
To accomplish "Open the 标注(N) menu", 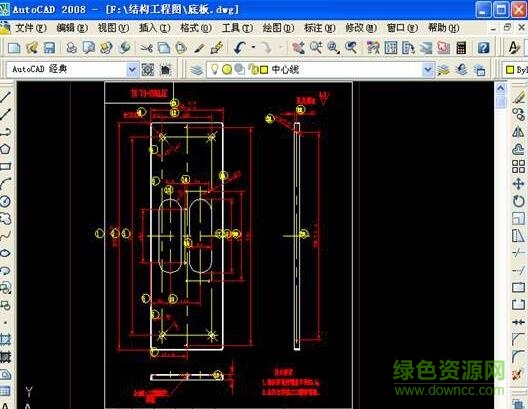I will pyautogui.click(x=320, y=28).
